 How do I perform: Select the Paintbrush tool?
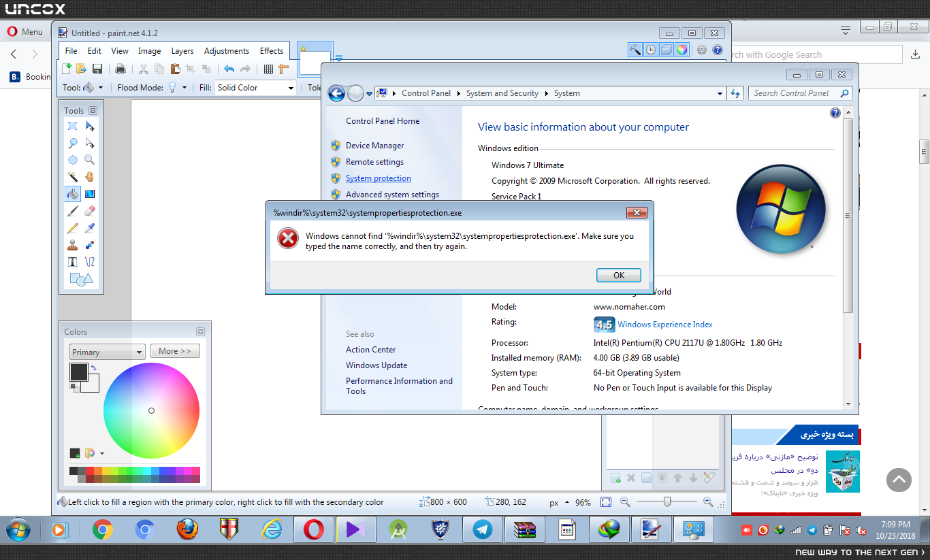click(73, 211)
